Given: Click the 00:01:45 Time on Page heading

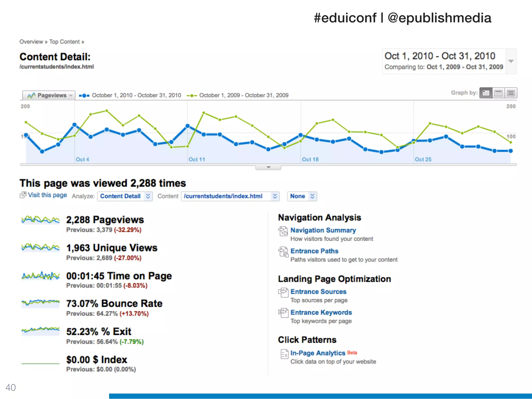Looking at the screenshot, I should pyautogui.click(x=119, y=276).
